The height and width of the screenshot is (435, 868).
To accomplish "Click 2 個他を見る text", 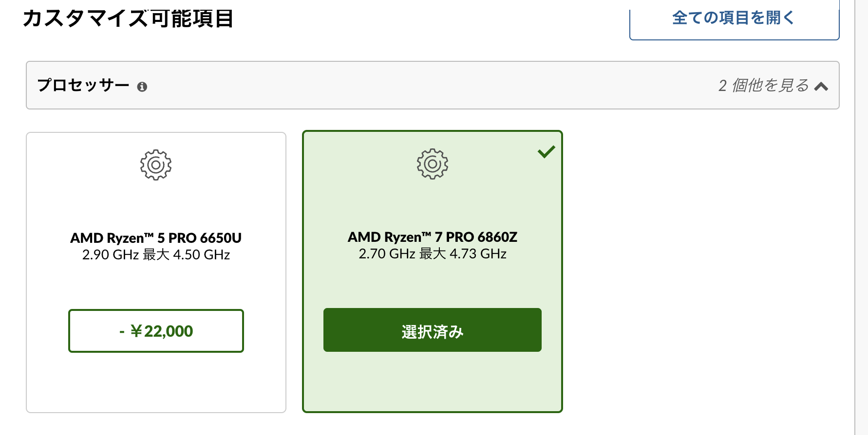I will (x=764, y=86).
